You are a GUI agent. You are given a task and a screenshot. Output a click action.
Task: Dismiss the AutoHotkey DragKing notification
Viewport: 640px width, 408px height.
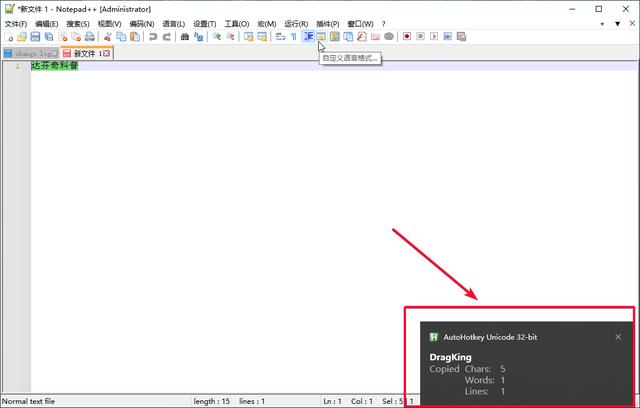pos(618,337)
